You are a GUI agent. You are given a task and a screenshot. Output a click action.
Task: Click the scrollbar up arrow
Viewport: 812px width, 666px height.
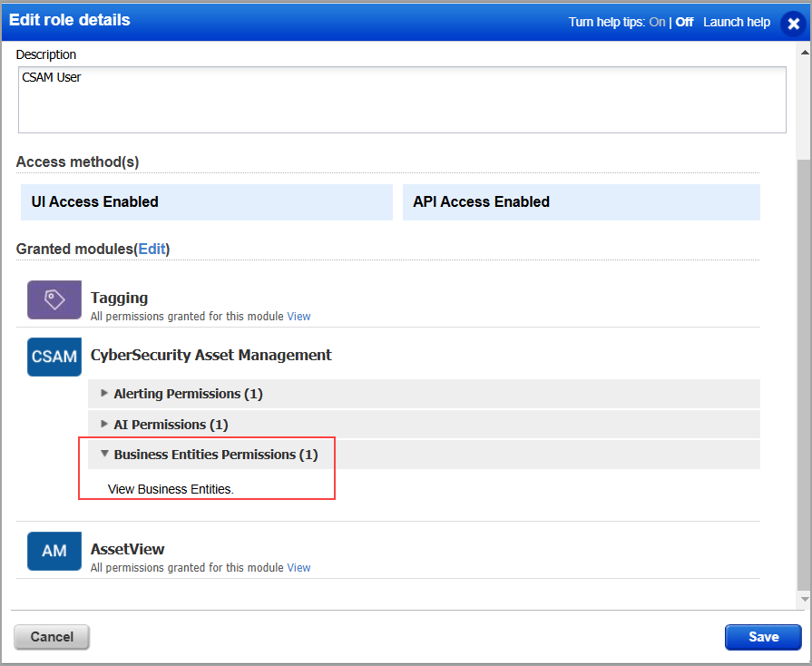pyautogui.click(x=805, y=53)
